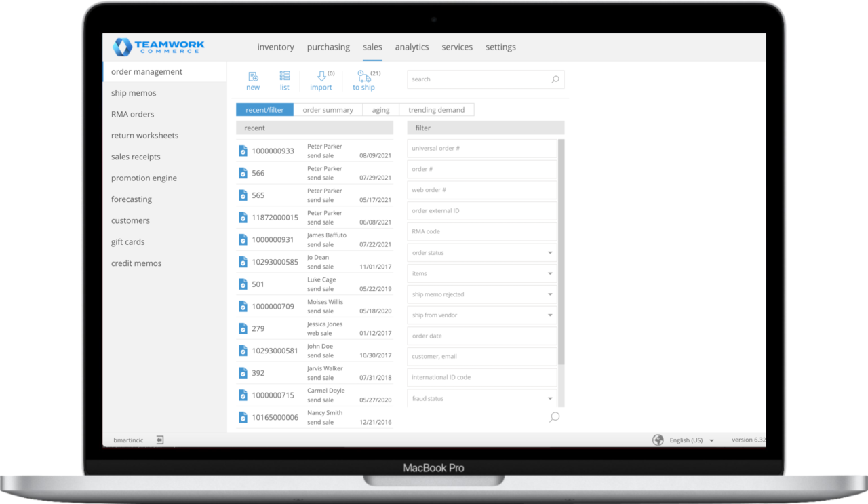Open the analytics menu
This screenshot has width=868, height=504.
(x=412, y=47)
